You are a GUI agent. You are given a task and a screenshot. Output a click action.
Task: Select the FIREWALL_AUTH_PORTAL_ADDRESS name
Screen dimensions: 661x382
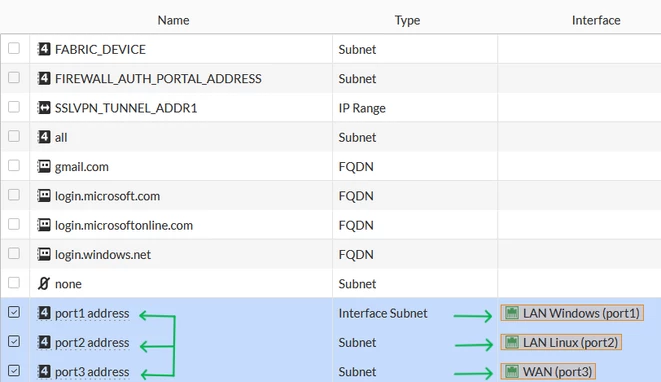(158, 79)
